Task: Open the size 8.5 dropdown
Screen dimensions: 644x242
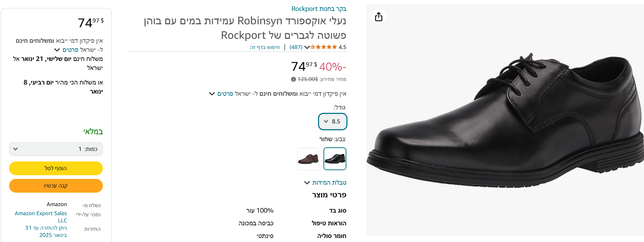Action: (333, 122)
